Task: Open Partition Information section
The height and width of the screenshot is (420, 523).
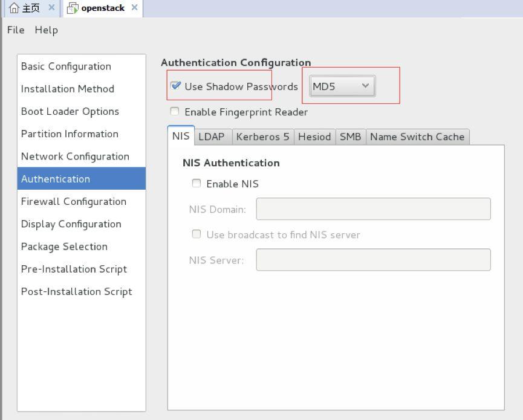Action: coord(70,134)
